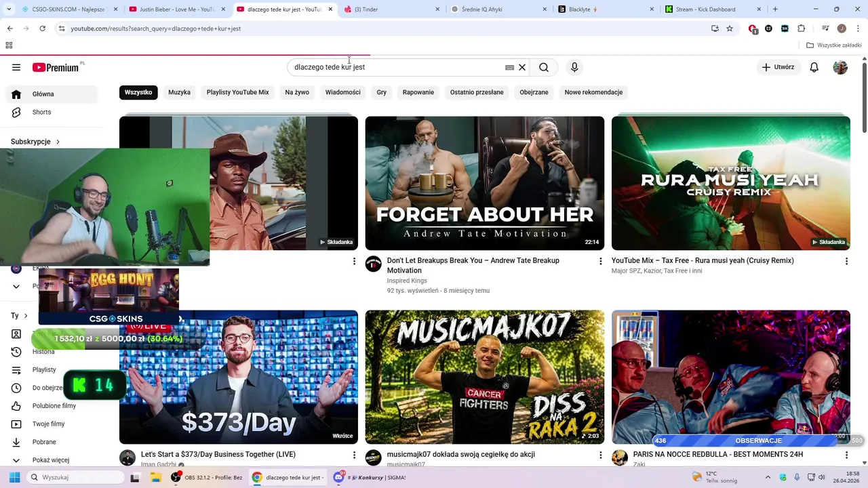Clear the search query with X
Viewport: 868px width, 488px height.
(x=522, y=67)
